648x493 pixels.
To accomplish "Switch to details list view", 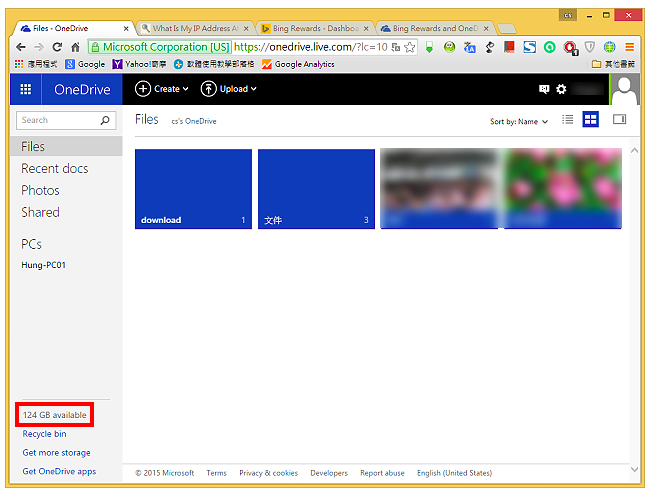I will (567, 120).
